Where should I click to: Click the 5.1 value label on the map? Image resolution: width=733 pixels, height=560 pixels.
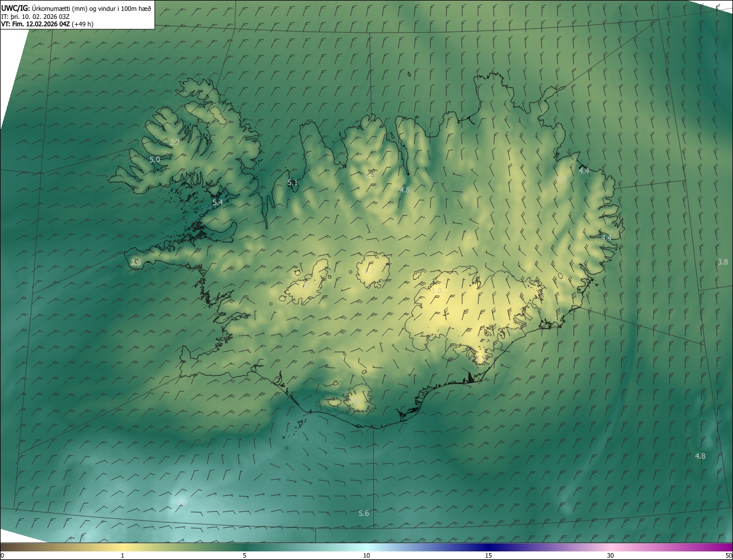click(x=293, y=183)
